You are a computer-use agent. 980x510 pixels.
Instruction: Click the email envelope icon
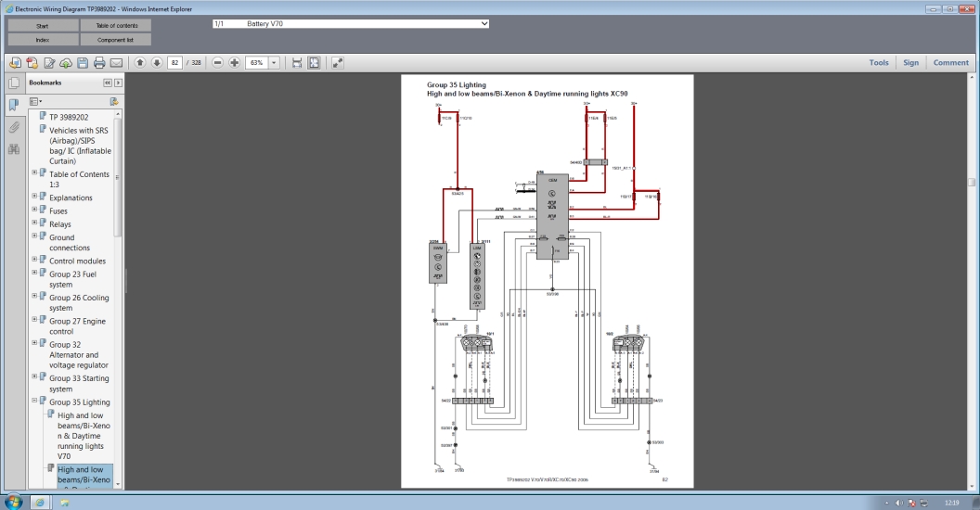(x=117, y=63)
